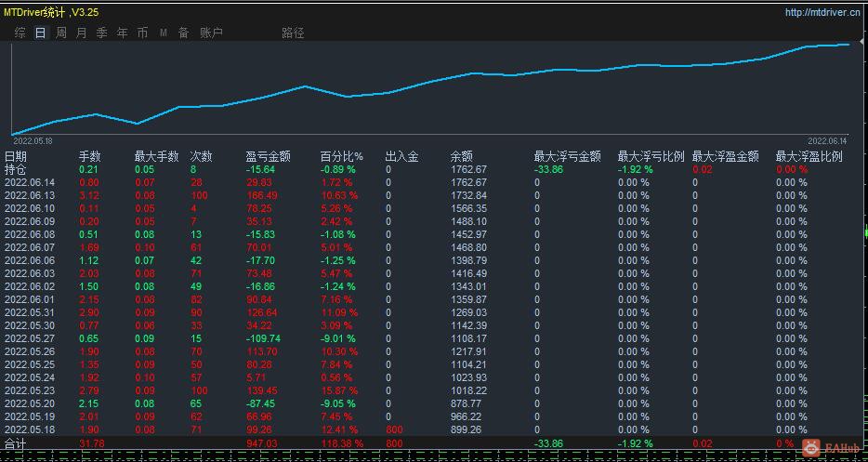Image resolution: width=868 pixels, height=462 pixels.
Task: Select the 年 yearly tab
Action: pos(123,33)
